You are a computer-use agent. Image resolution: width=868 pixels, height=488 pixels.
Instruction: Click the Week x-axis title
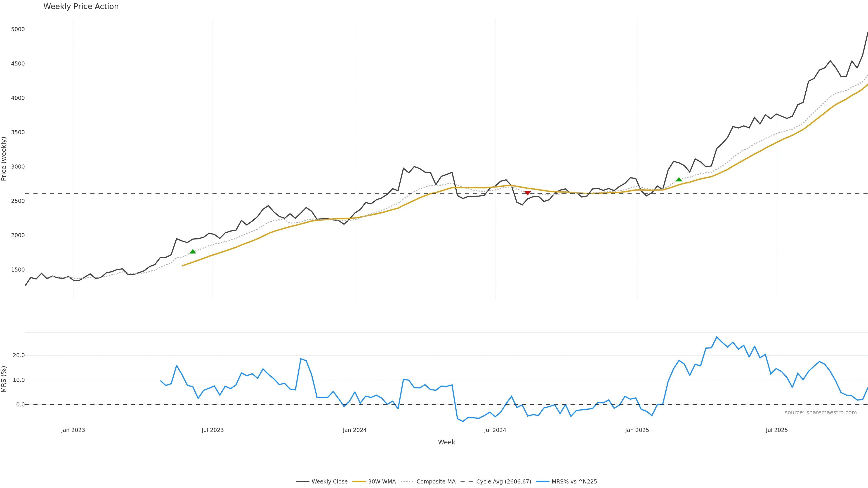pos(446,442)
